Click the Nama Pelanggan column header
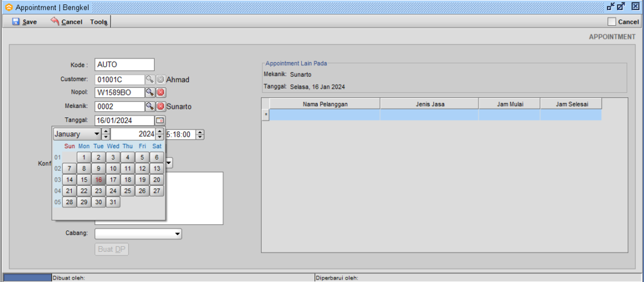This screenshot has height=282, width=644. click(x=325, y=104)
